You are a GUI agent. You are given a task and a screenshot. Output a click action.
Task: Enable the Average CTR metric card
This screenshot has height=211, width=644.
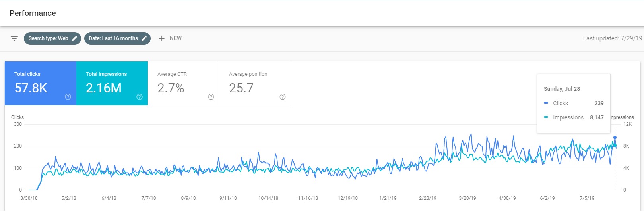(184, 83)
